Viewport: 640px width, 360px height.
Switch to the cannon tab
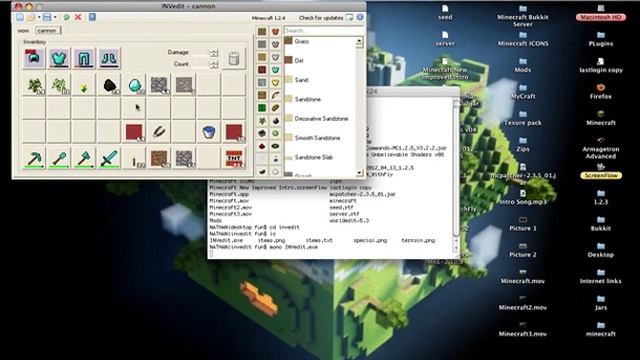(x=48, y=31)
